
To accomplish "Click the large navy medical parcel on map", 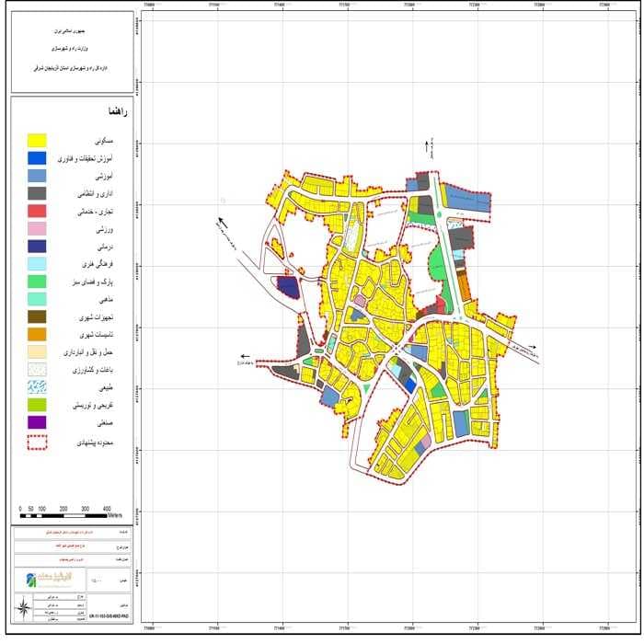I will coord(287,287).
